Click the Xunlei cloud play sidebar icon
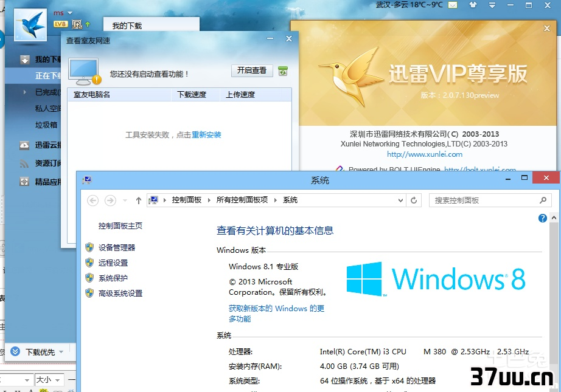Viewport: 561px width, 392px height. pyautogui.click(x=24, y=145)
